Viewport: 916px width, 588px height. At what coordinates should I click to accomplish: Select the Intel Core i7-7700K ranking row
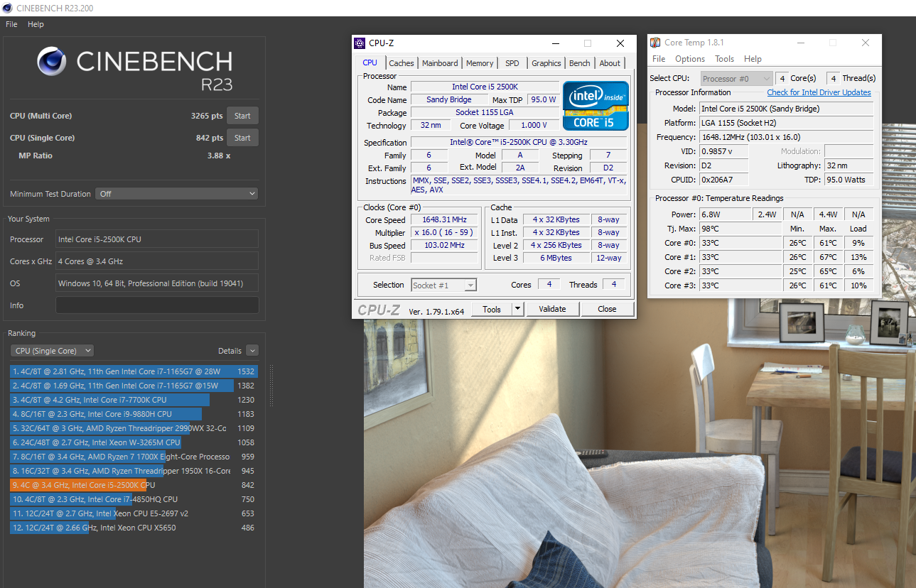click(134, 400)
